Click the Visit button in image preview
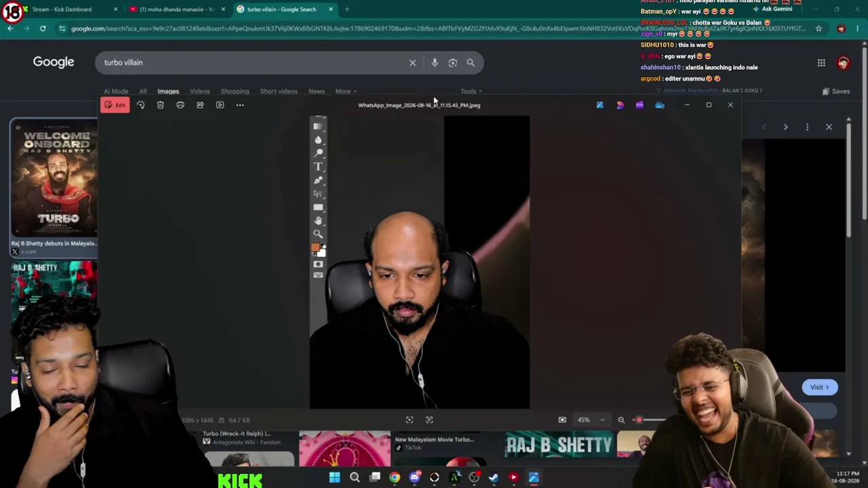This screenshot has height=488, width=868. click(819, 388)
